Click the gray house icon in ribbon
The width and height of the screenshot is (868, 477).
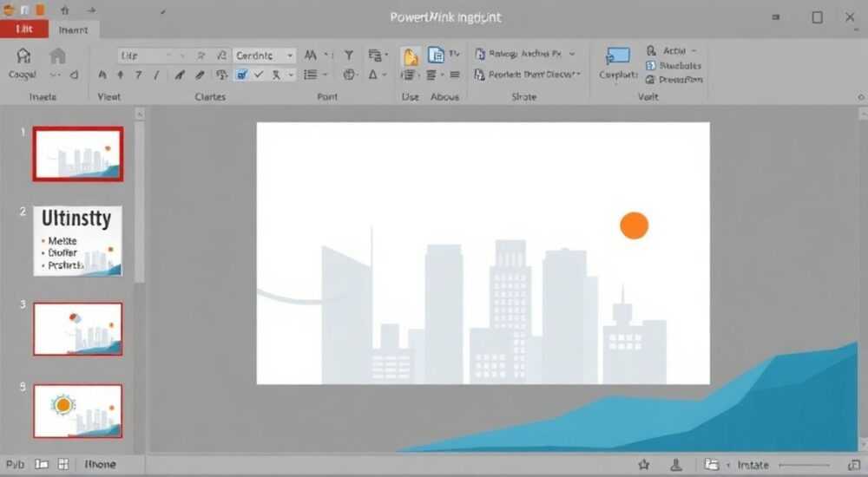tap(57, 56)
